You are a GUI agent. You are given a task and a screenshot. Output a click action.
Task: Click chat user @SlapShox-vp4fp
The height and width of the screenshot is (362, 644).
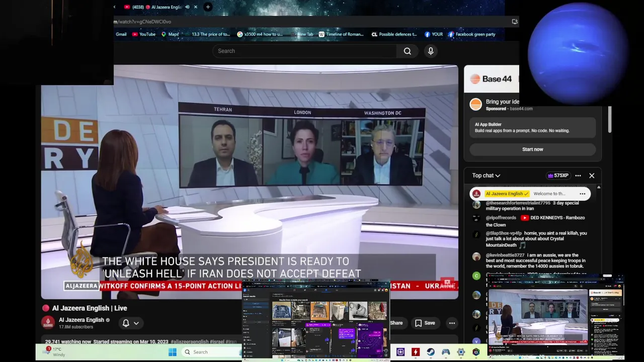click(504, 233)
